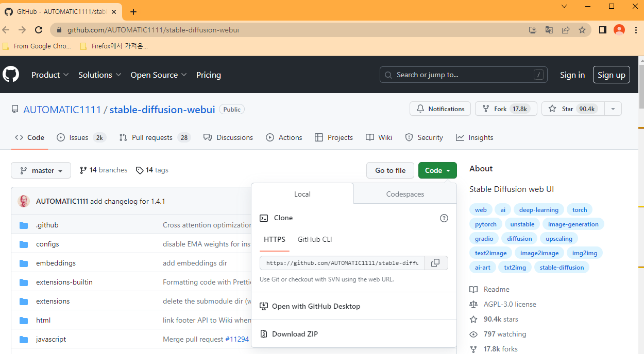Expand the Product menu
The width and height of the screenshot is (644, 354).
click(50, 75)
